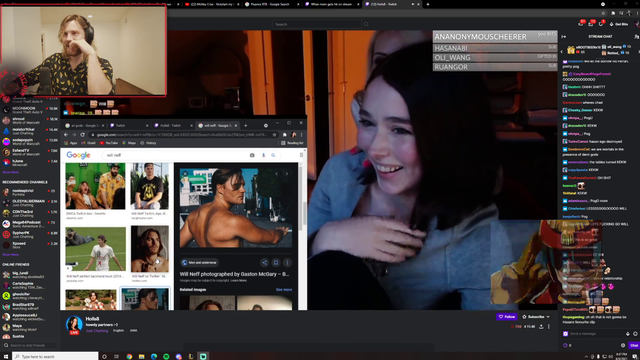Open Task View on the taskbar
Image resolution: width=640 pixels, height=360 pixels.
point(116,356)
